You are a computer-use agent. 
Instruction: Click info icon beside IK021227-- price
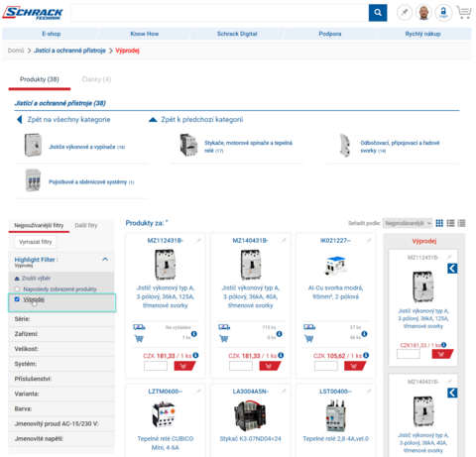pyautogui.click(x=366, y=356)
